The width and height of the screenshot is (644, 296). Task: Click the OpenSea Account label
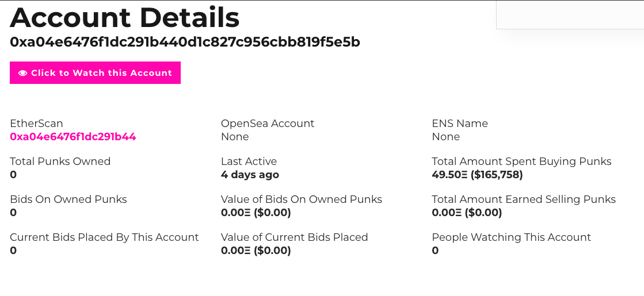coord(268,124)
